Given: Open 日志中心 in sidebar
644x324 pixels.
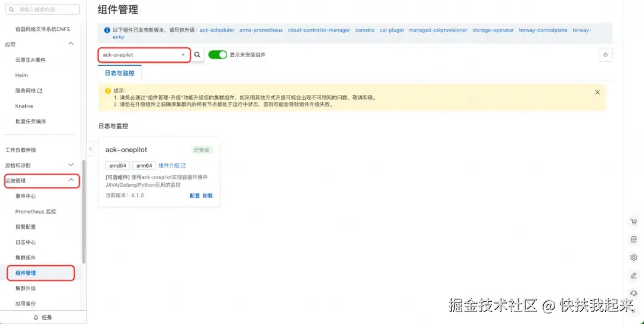Looking at the screenshot, I should pos(26,242).
